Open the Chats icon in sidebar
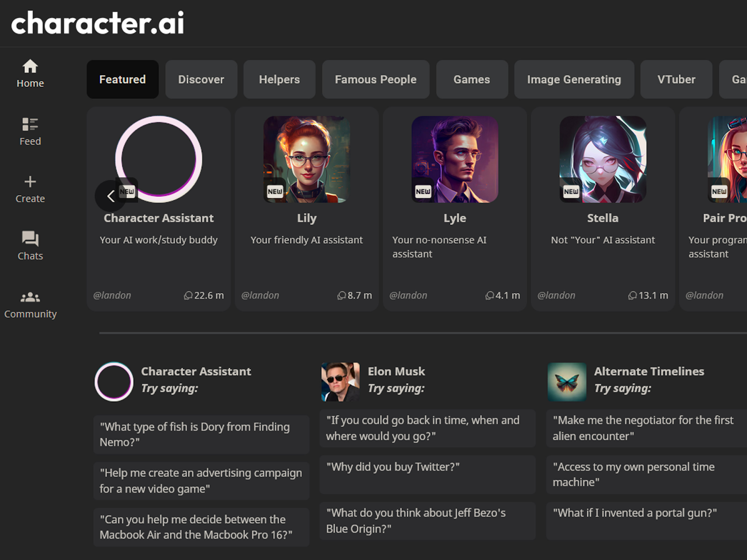Viewport: 747px width, 560px height. point(30,239)
